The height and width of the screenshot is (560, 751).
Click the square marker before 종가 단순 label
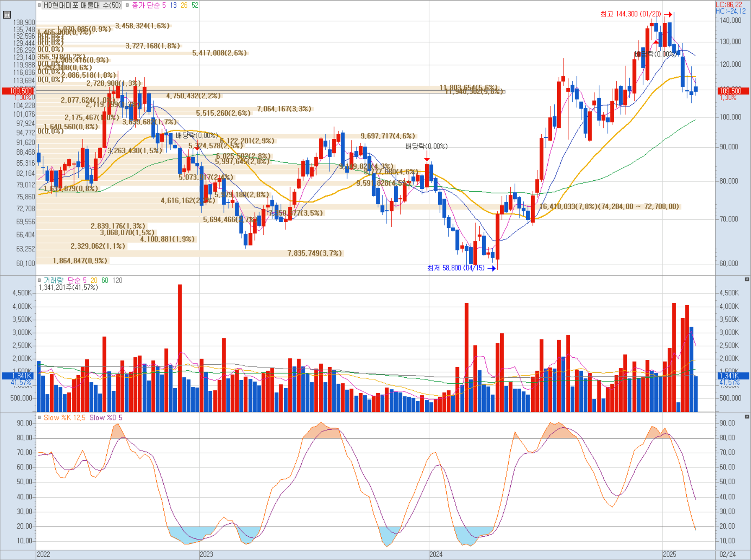tap(127, 5)
